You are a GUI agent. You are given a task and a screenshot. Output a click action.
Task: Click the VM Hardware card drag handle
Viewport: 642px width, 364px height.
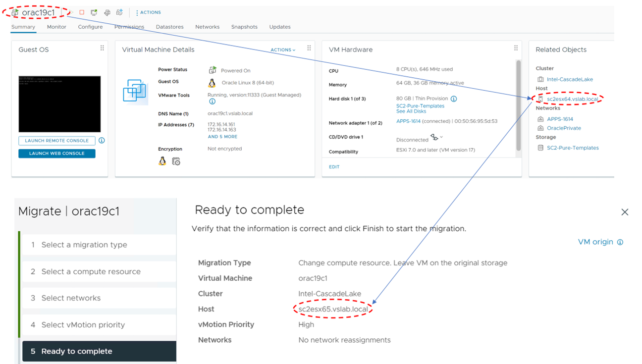click(x=516, y=48)
